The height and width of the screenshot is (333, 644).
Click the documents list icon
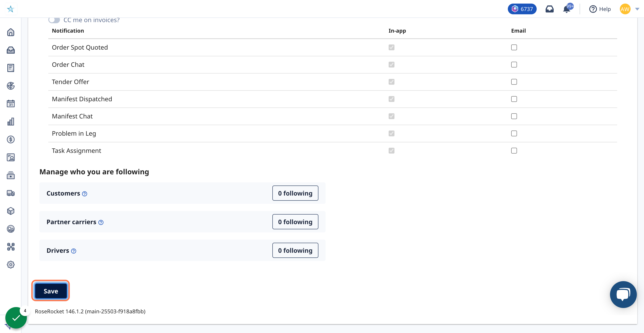point(11,67)
